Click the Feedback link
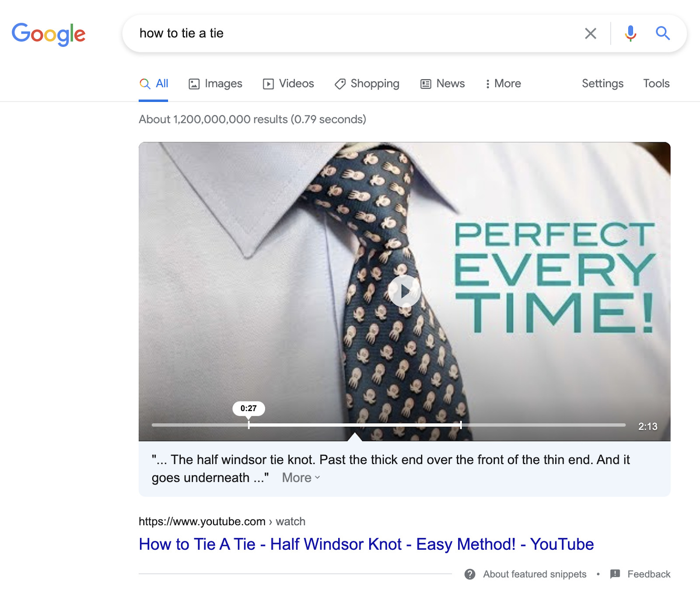This screenshot has width=700, height=593. coord(648,574)
